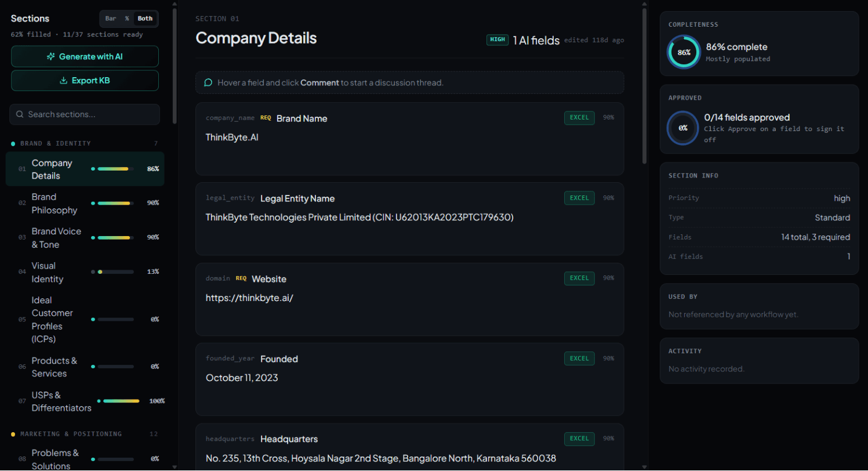Viewport: 868px width, 471px height.
Task: Click the EXCEL badge on Brand Name
Action: point(579,118)
